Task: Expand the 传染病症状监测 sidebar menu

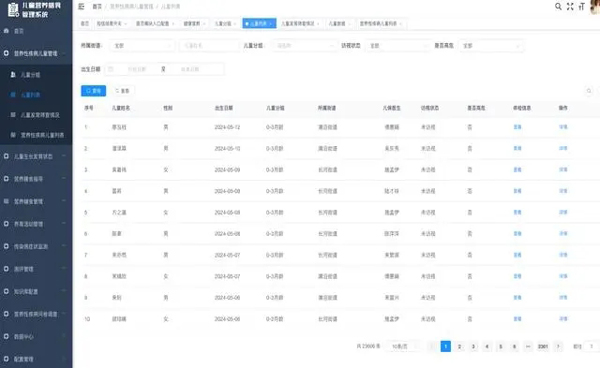Action: pyautogui.click(x=36, y=246)
